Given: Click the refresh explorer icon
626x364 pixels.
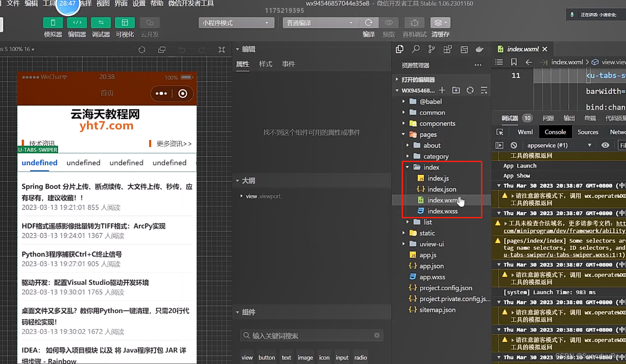Looking at the screenshot, I should pos(470,90).
